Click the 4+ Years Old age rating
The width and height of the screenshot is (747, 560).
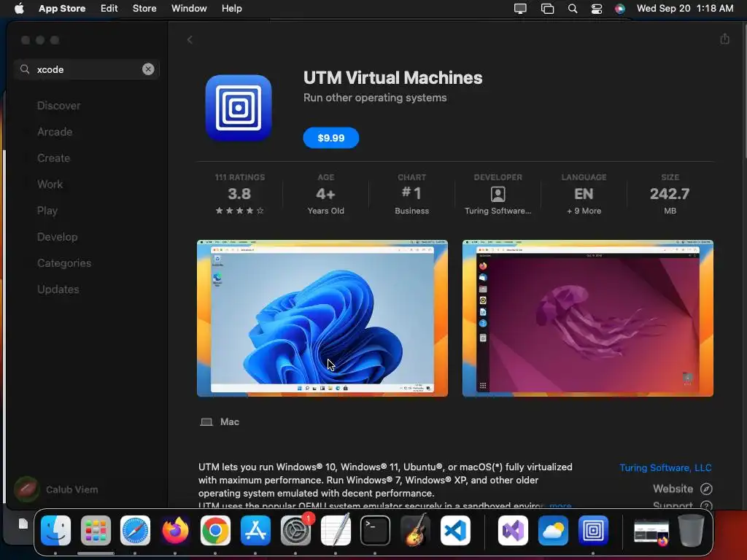pos(326,194)
